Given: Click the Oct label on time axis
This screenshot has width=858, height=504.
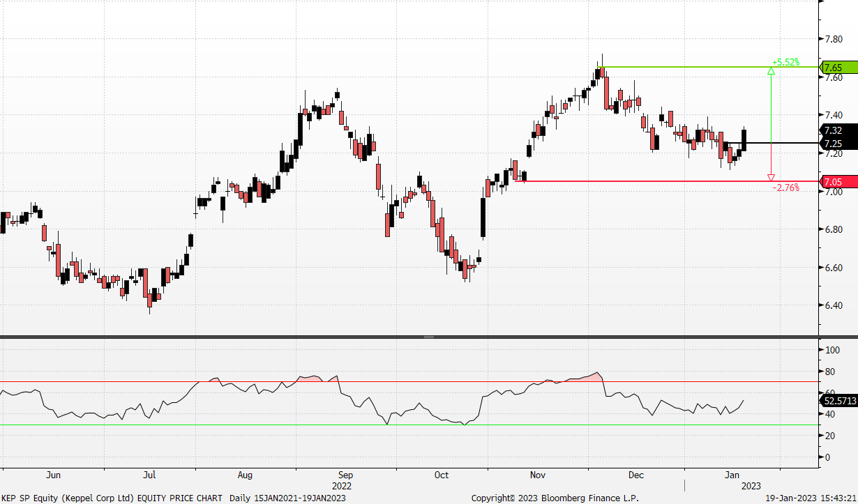Looking at the screenshot, I should pos(441,475).
